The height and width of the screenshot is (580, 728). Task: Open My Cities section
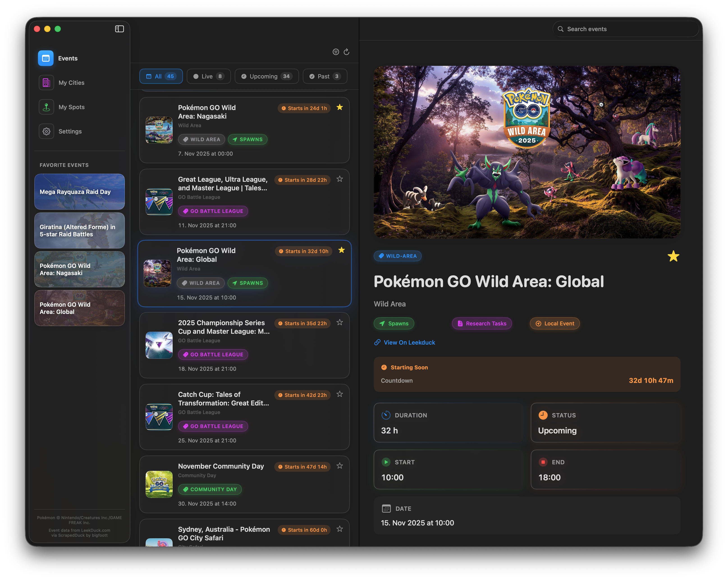71,83
